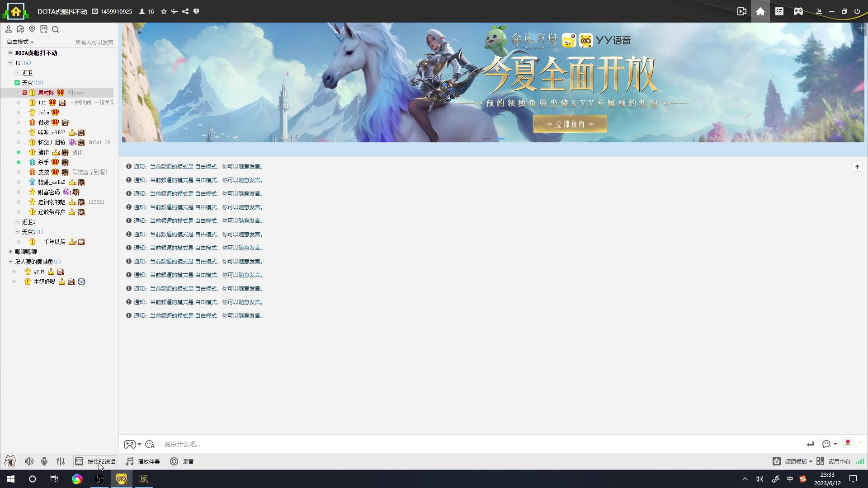Click the airplane invite icon in title bar
Image resolution: width=868 pixels, height=488 pixels.
pyautogui.click(x=175, y=11)
